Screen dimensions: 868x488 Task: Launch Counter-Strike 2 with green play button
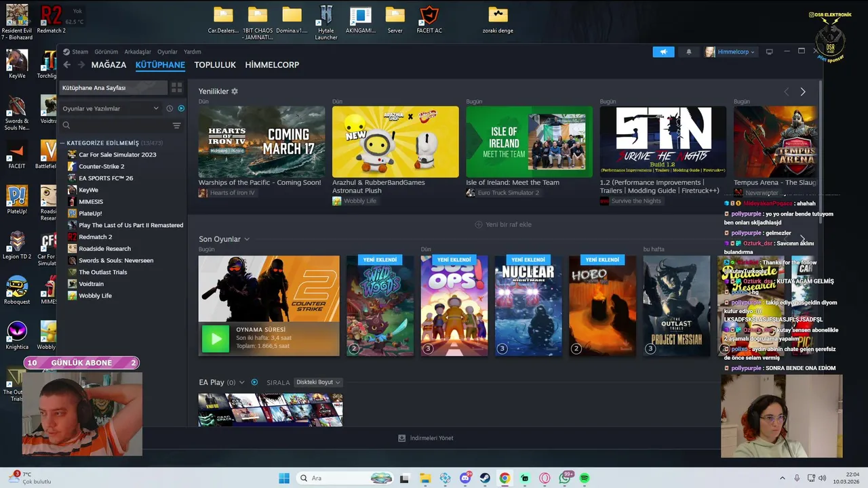click(x=216, y=338)
